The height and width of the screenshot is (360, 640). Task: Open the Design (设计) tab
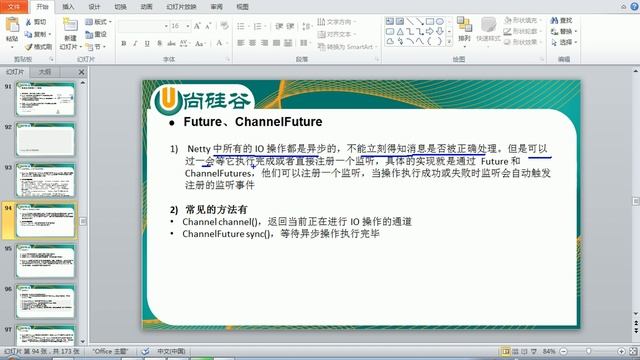(x=94, y=7)
